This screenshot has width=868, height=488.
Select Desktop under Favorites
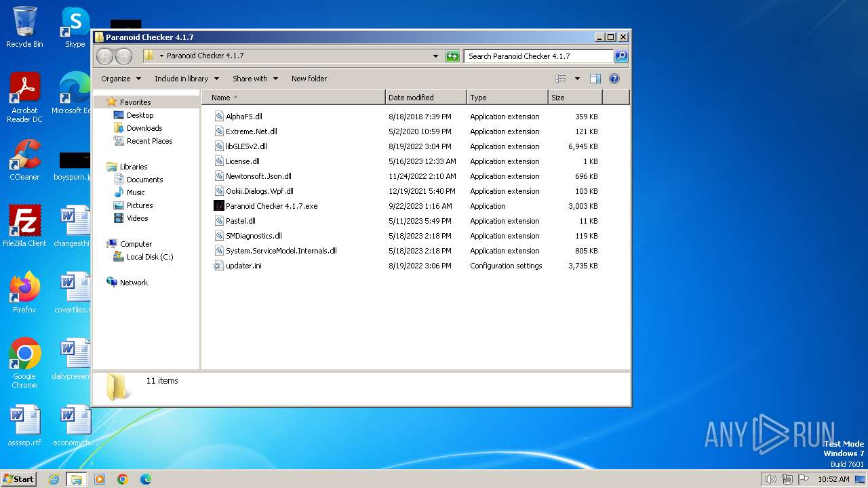pos(140,115)
